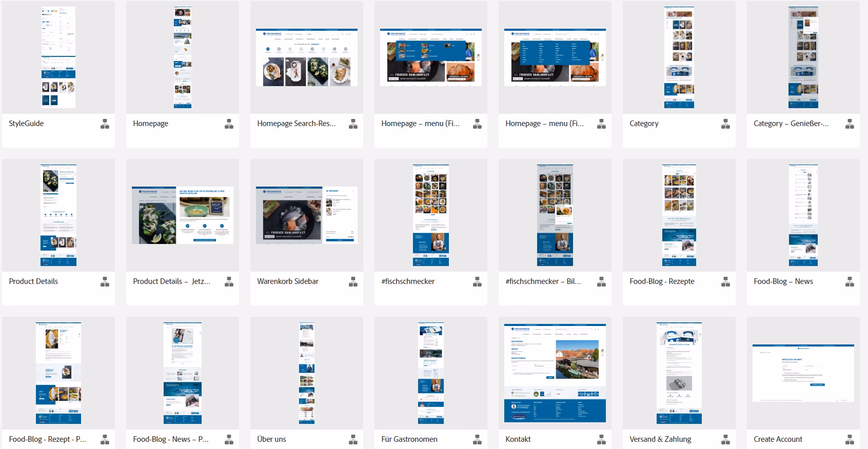This screenshot has height=449, width=868.
Task: Select the "Category" label text
Action: [x=644, y=124]
